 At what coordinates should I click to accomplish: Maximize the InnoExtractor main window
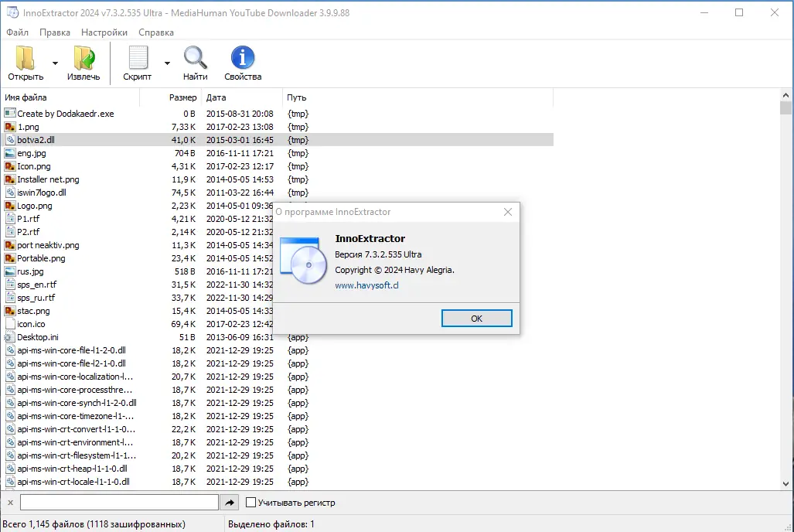pos(739,12)
